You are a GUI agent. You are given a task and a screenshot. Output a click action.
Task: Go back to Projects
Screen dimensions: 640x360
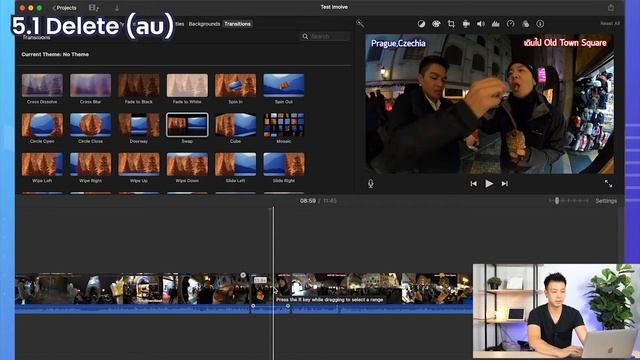[x=64, y=8]
